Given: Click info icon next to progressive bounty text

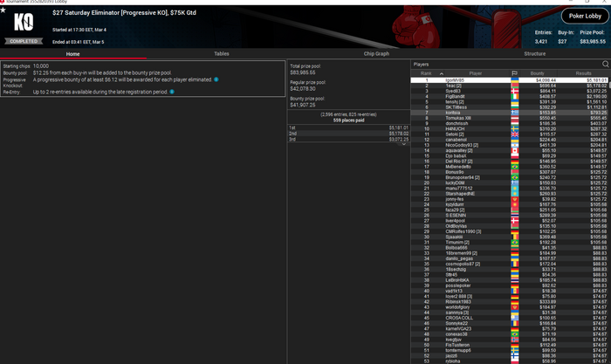Looking at the screenshot, I should point(216,79).
